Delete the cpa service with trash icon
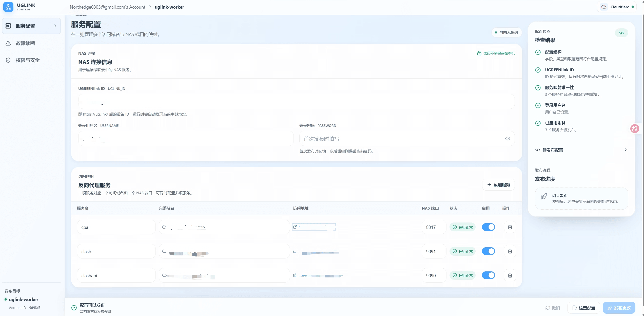This screenshot has height=316, width=644. click(x=510, y=227)
